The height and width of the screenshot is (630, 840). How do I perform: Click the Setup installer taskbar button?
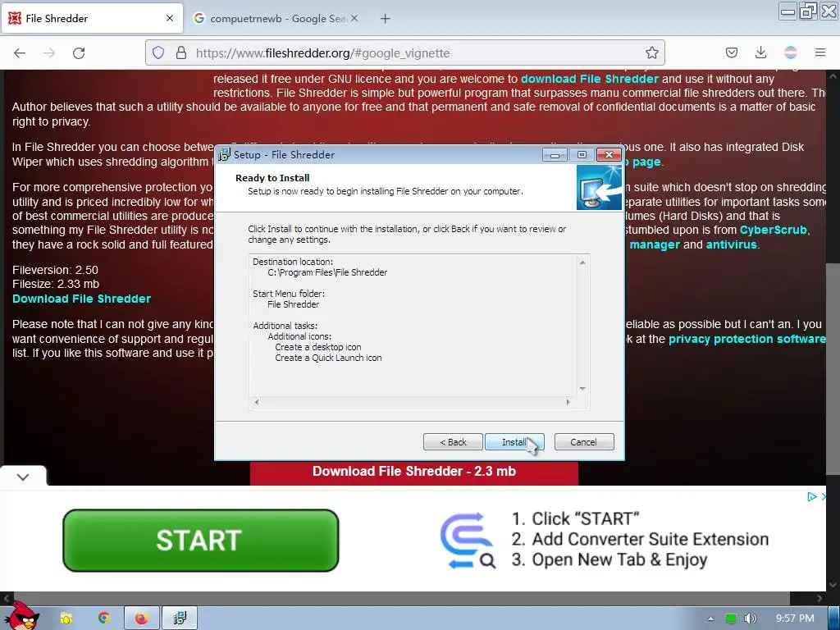[180, 619]
